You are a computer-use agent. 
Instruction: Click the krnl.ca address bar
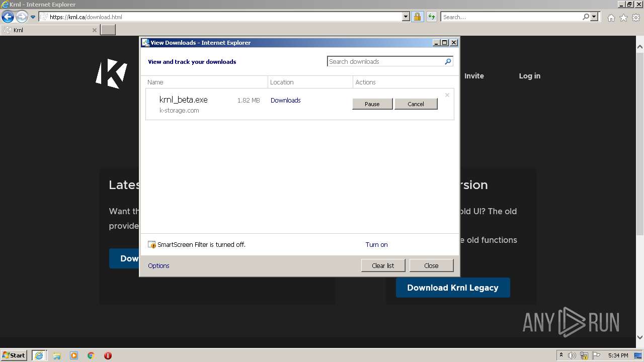click(220, 17)
